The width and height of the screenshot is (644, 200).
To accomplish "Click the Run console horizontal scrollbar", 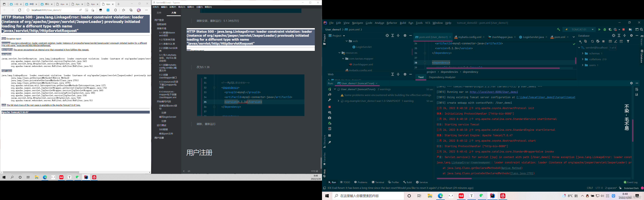I will tap(454, 179).
